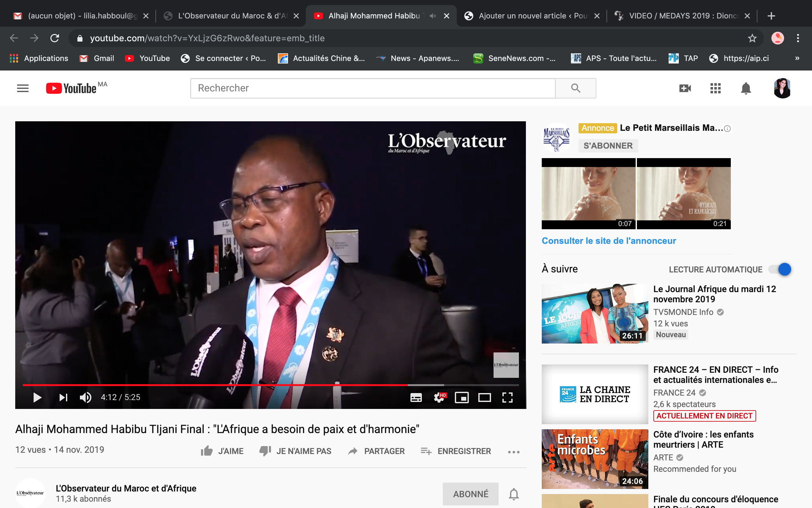The image size is (812, 508).
Task: Click the ABONNÉ subscription button
Action: 471,494
